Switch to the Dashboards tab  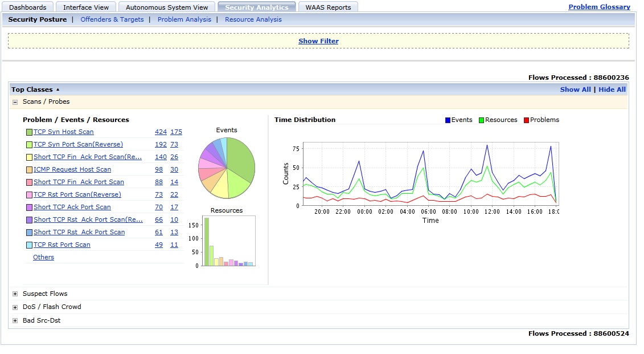point(27,7)
